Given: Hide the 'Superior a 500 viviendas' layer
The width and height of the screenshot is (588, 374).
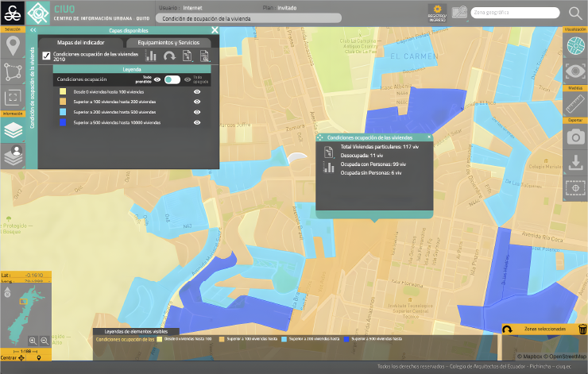Looking at the screenshot, I should point(196,123).
